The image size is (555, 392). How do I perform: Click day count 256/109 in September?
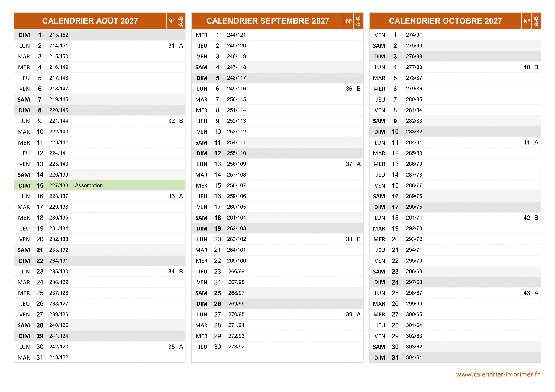(x=236, y=164)
